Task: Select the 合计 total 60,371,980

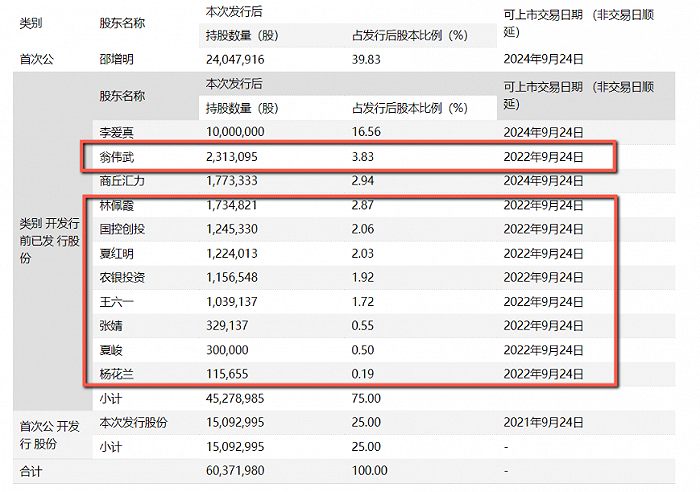Action: [x=235, y=471]
